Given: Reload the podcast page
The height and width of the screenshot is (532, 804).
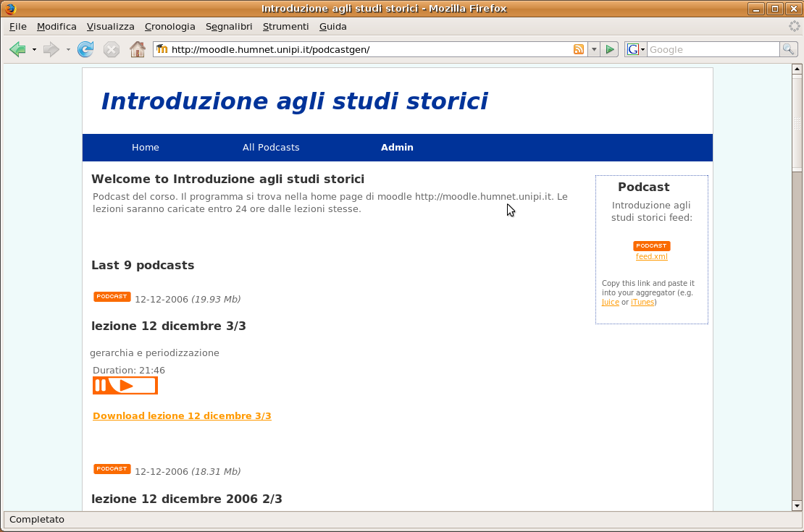Looking at the screenshot, I should coord(85,49).
